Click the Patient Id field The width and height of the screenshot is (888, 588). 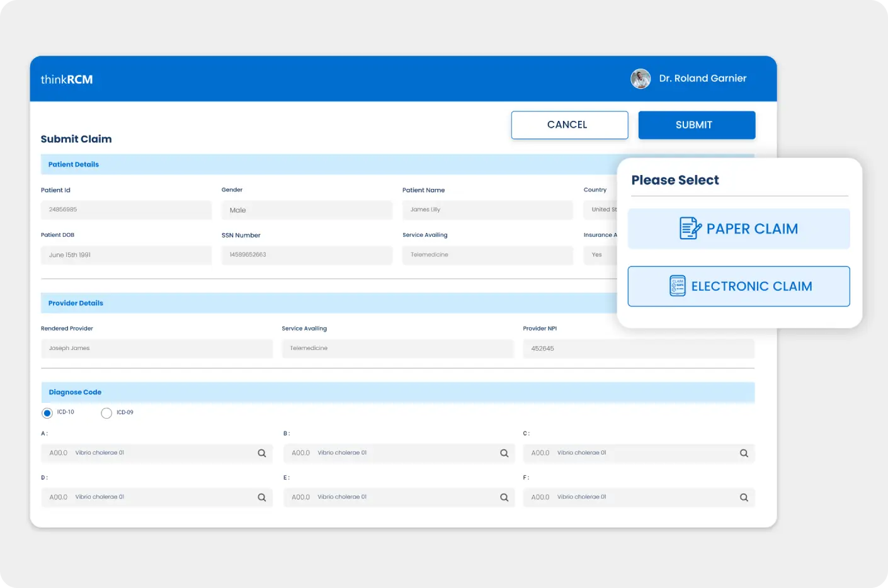(126, 210)
